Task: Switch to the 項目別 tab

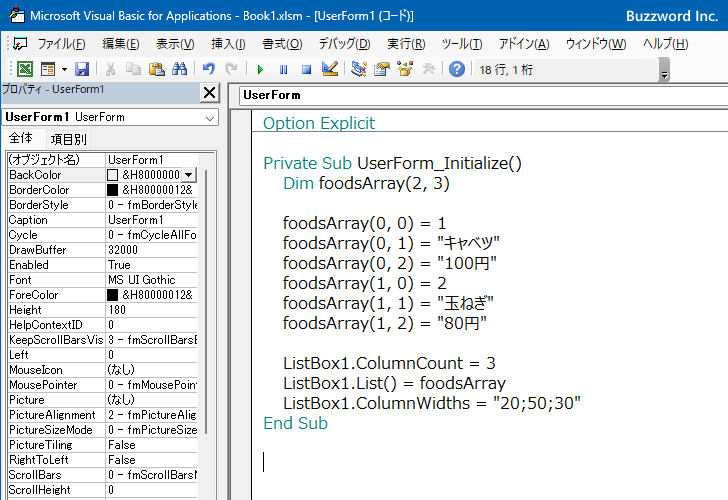Action: (68, 139)
